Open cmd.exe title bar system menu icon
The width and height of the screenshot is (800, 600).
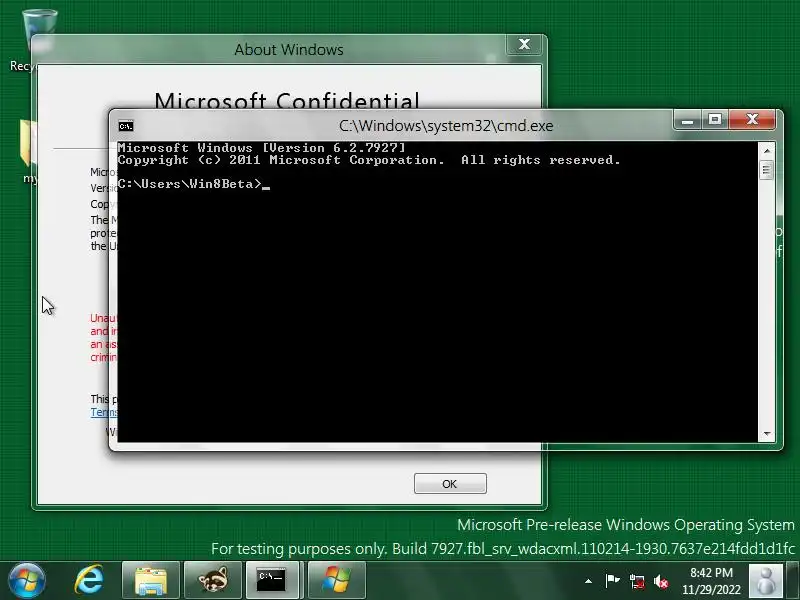click(x=126, y=126)
